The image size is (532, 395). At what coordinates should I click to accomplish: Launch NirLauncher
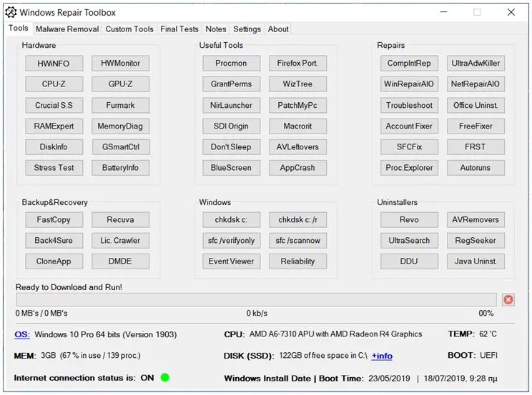(x=232, y=106)
